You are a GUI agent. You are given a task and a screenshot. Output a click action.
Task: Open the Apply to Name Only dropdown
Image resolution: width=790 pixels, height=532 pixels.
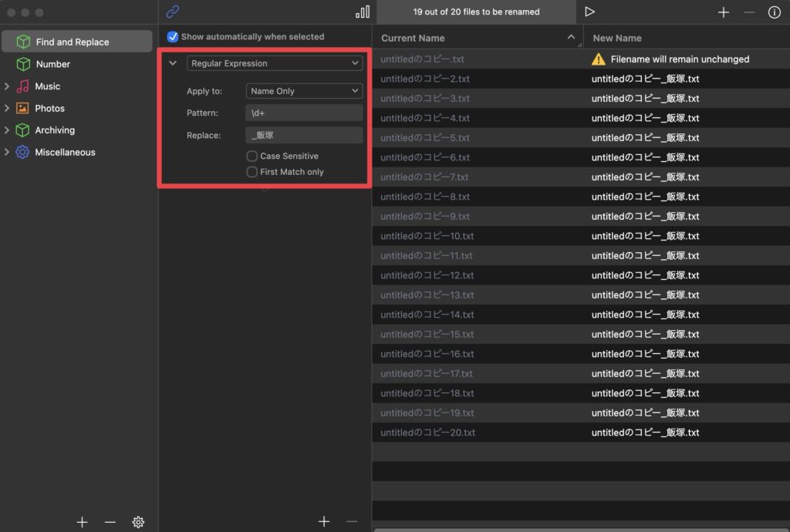[x=304, y=91]
